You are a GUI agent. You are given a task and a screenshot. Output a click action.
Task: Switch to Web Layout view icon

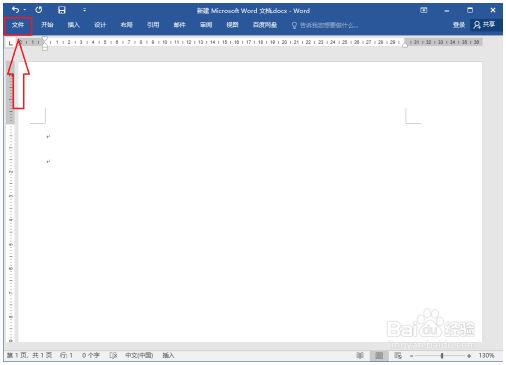(398, 356)
